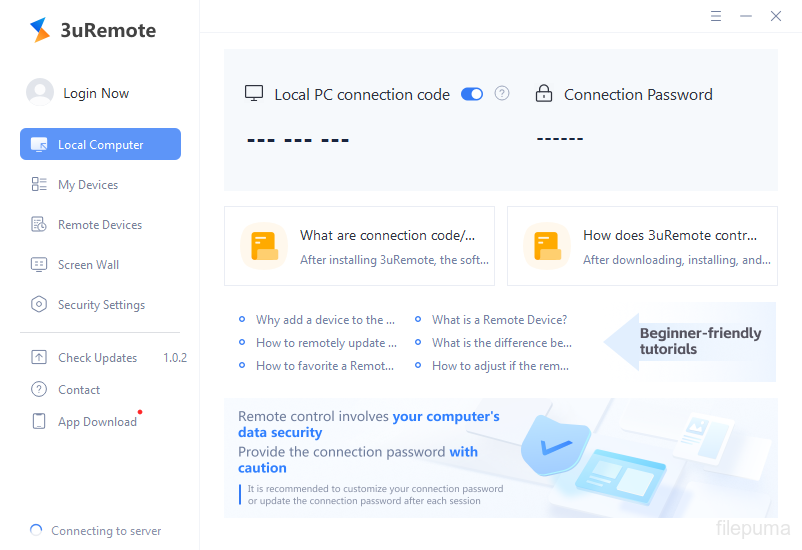
Task: Open 'What is a Remote Device?' tutorial
Action: 499,320
